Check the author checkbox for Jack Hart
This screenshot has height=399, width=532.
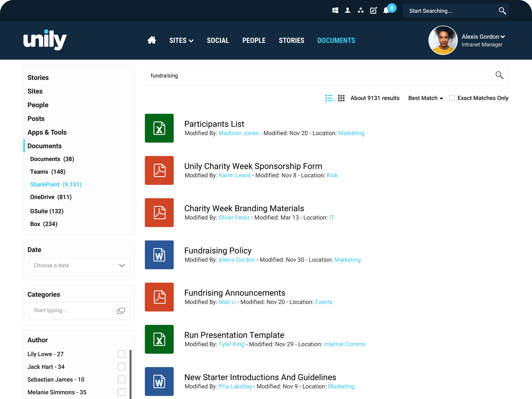pos(121,367)
